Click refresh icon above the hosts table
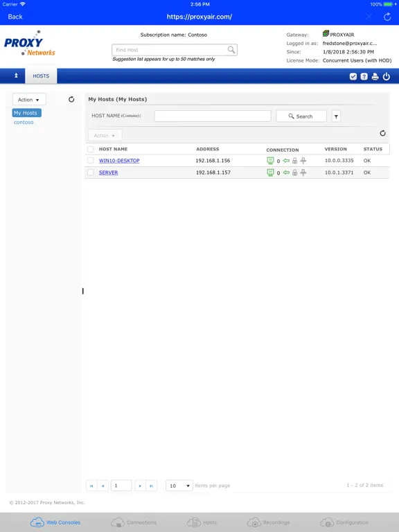The height and width of the screenshot is (532, 399). (382, 133)
